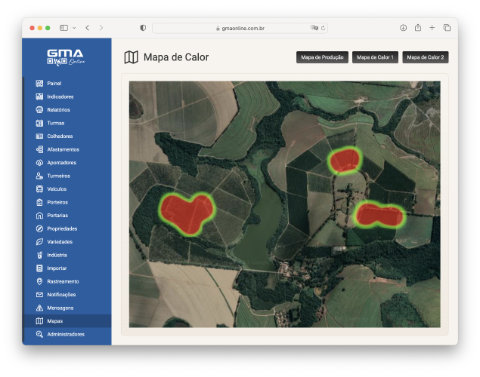Click the Veículos vehicle icon
This screenshot has height=377, width=480.
(x=39, y=189)
